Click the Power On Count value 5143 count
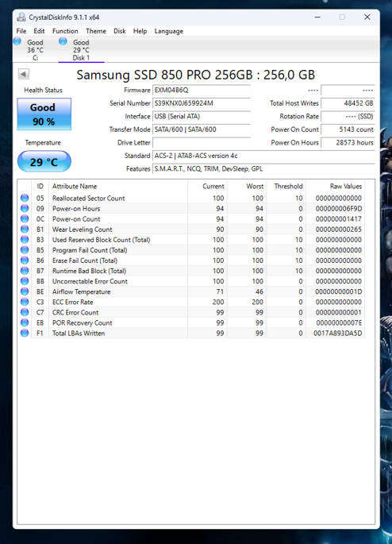Image resolution: width=392 pixels, height=544 pixels. (348, 129)
